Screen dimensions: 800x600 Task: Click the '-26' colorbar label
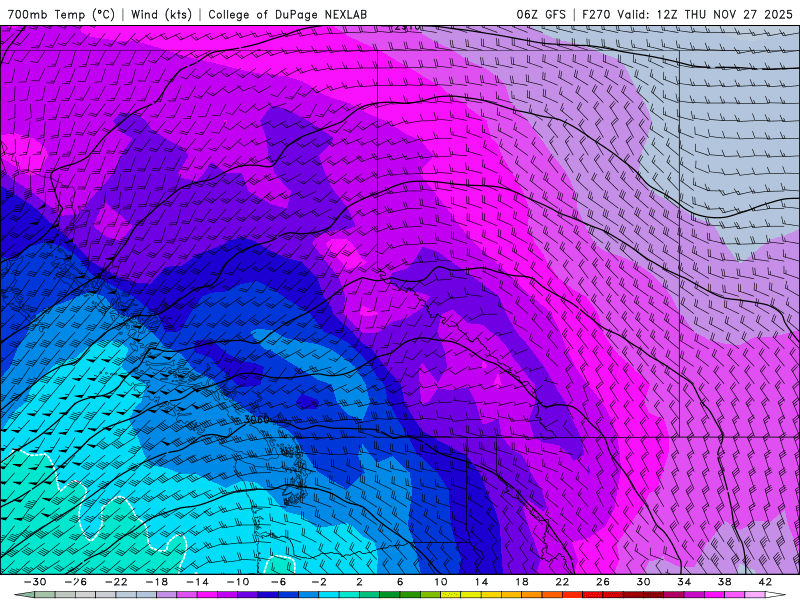[x=76, y=582]
